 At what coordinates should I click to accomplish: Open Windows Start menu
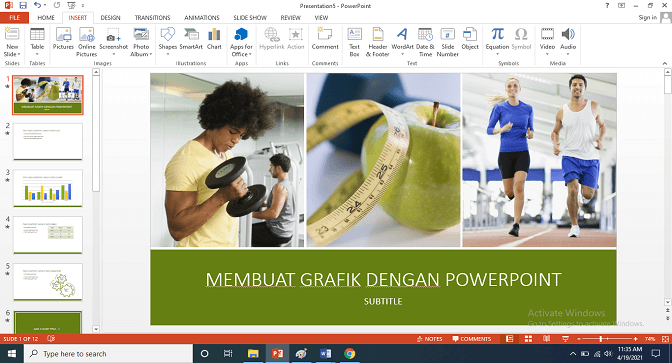(12, 354)
